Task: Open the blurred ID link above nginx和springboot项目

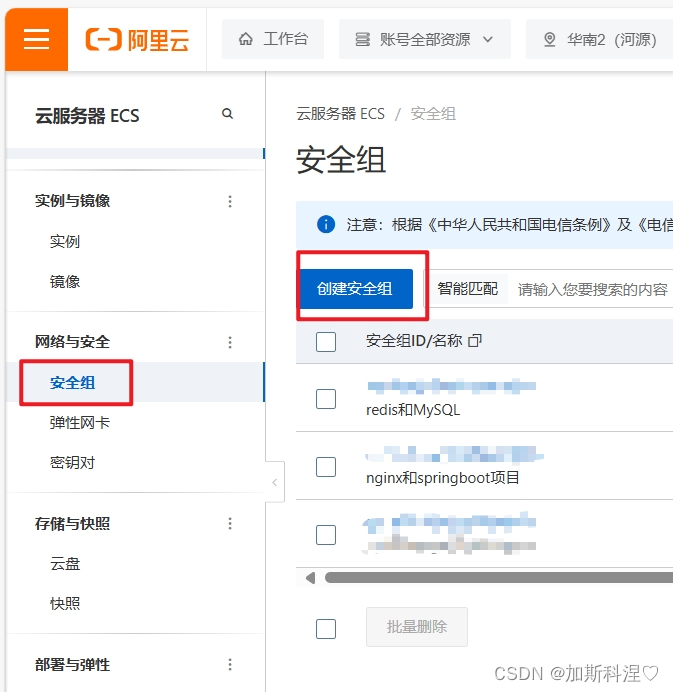Action: 455,454
